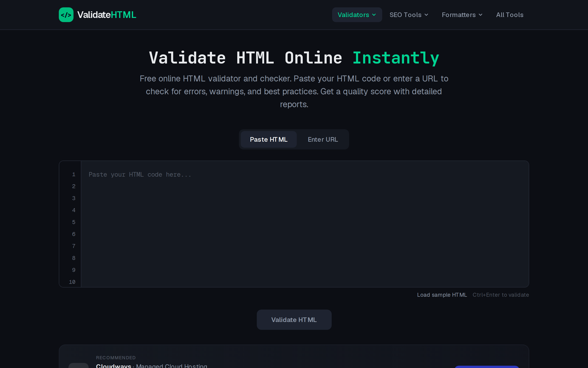Click line number 5 in editor gutter
This screenshot has width=588, height=368.
coord(74,222)
